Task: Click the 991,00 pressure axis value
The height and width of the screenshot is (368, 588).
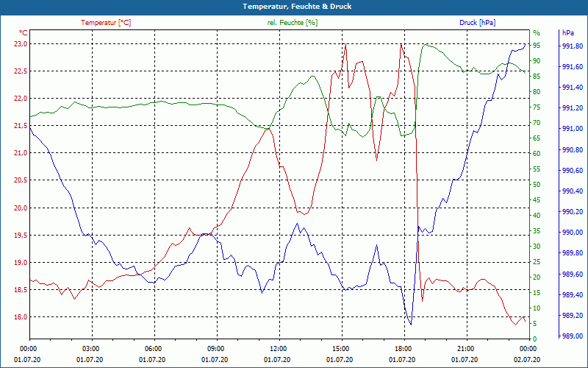Action: pyautogui.click(x=573, y=129)
